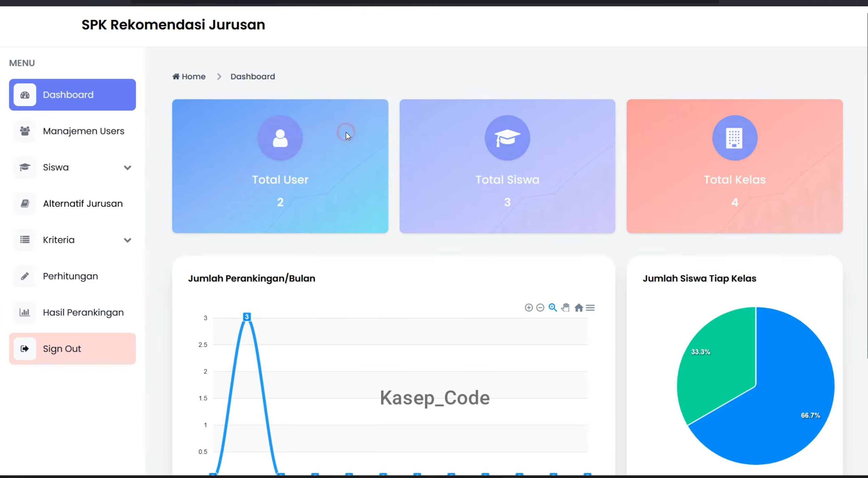Image resolution: width=868 pixels, height=478 pixels.
Task: Activate chart panning hand tool
Action: (565, 307)
